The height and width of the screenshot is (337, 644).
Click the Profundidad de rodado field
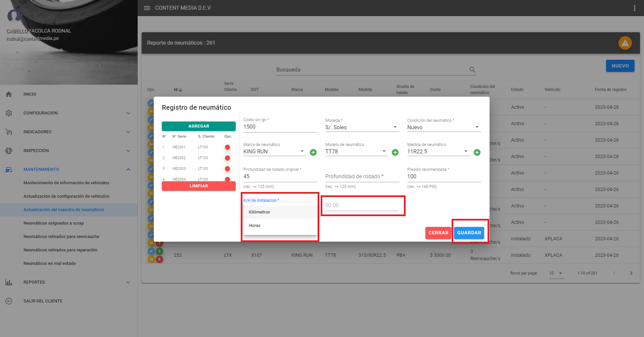pyautogui.click(x=362, y=177)
